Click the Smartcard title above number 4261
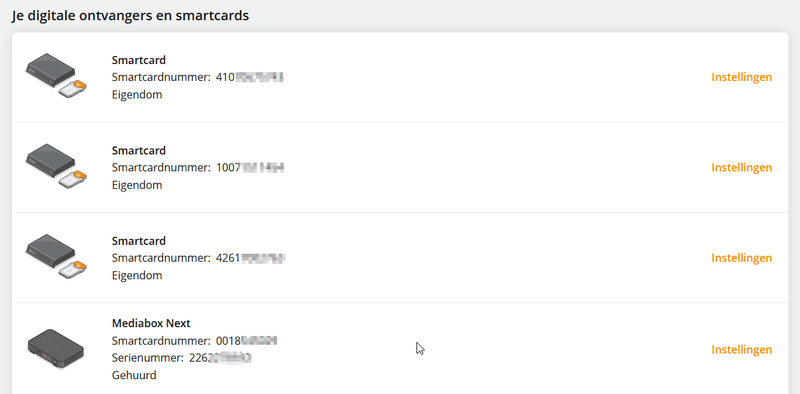The width and height of the screenshot is (800, 394). point(139,241)
